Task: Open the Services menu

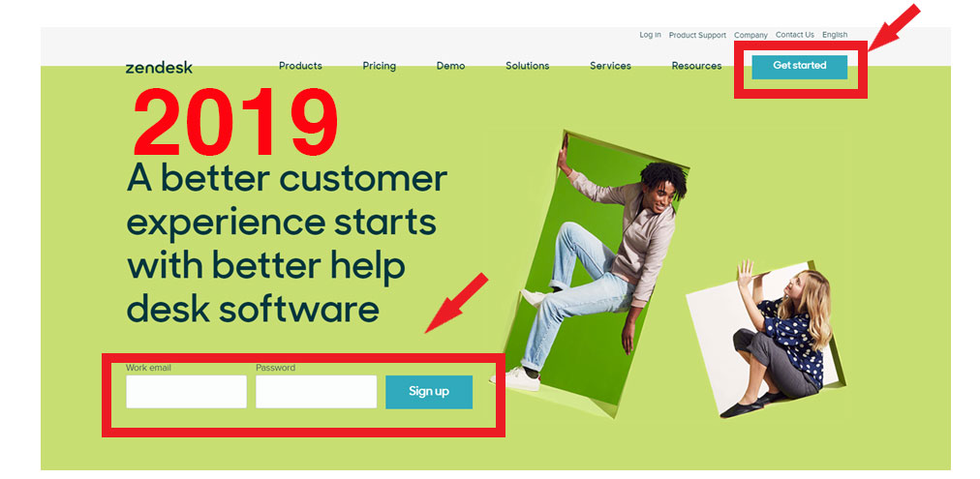Action: [611, 66]
